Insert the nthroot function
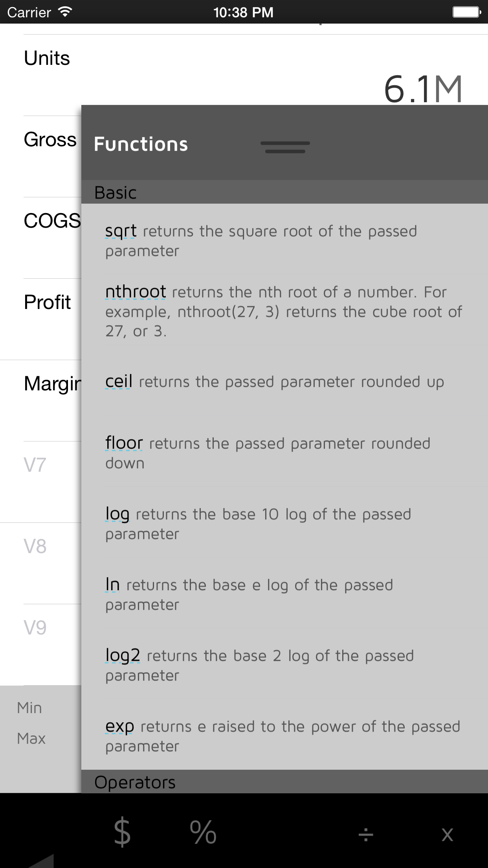 (136, 292)
